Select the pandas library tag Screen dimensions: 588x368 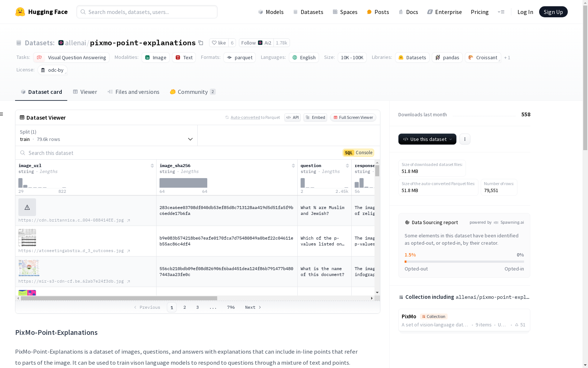point(447,57)
